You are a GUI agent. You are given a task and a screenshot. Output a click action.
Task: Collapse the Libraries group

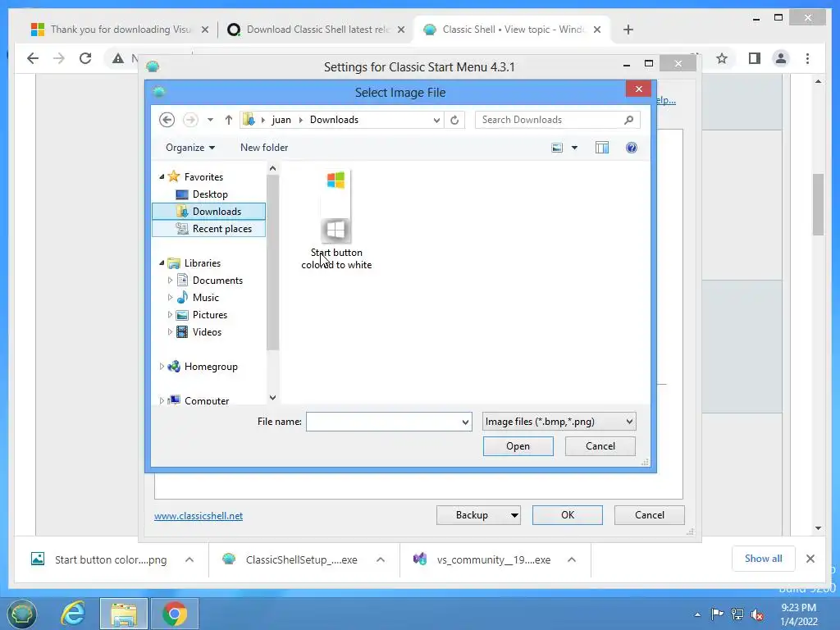click(x=162, y=262)
